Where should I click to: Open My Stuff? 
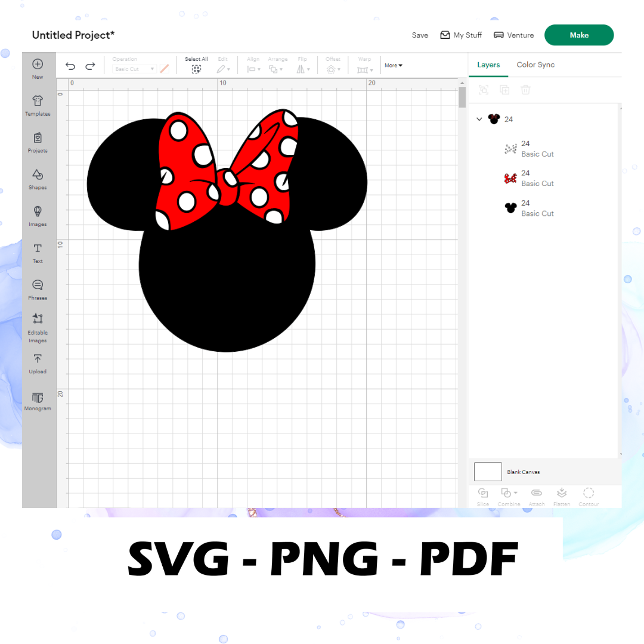[461, 35]
